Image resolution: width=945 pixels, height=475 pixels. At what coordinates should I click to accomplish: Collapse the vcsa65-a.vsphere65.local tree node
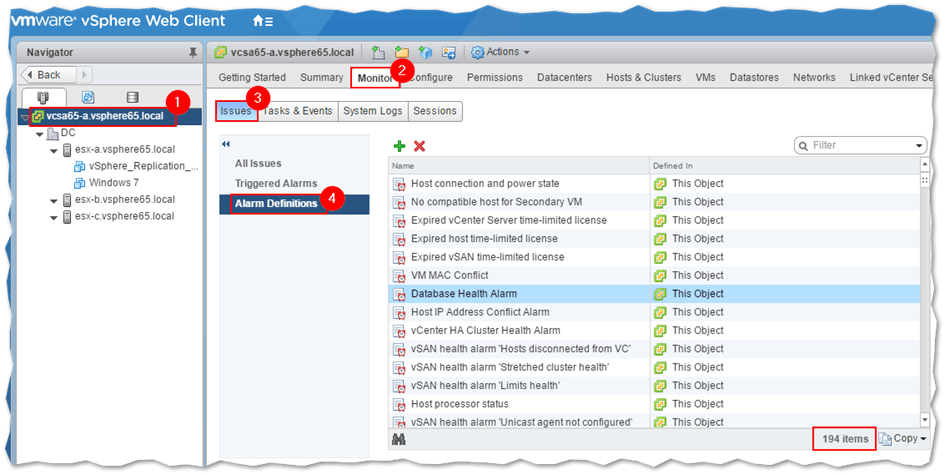coord(25,117)
